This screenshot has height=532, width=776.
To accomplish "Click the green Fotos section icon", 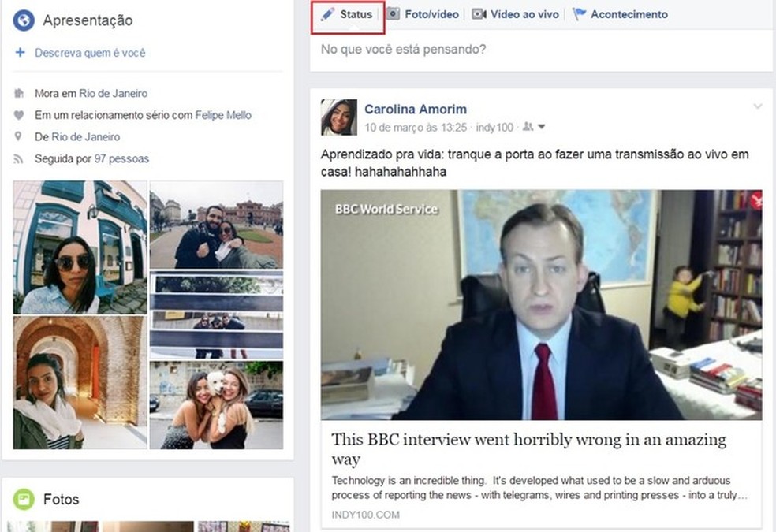I will click(24, 500).
